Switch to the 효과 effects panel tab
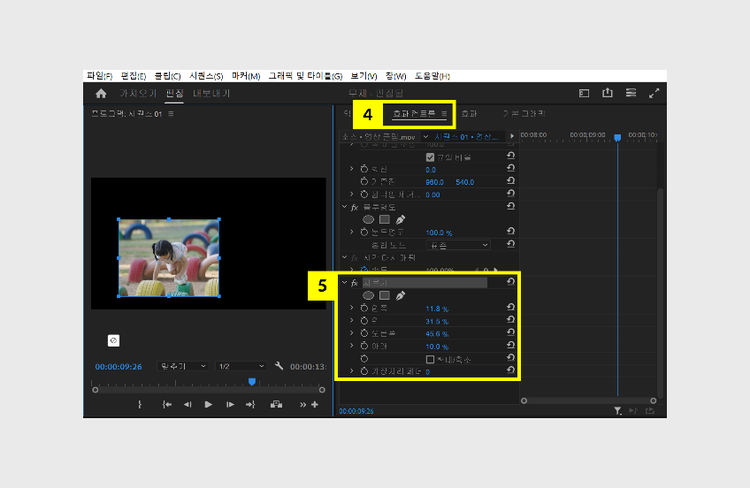Viewport: 750px width, 488px height. click(x=469, y=113)
